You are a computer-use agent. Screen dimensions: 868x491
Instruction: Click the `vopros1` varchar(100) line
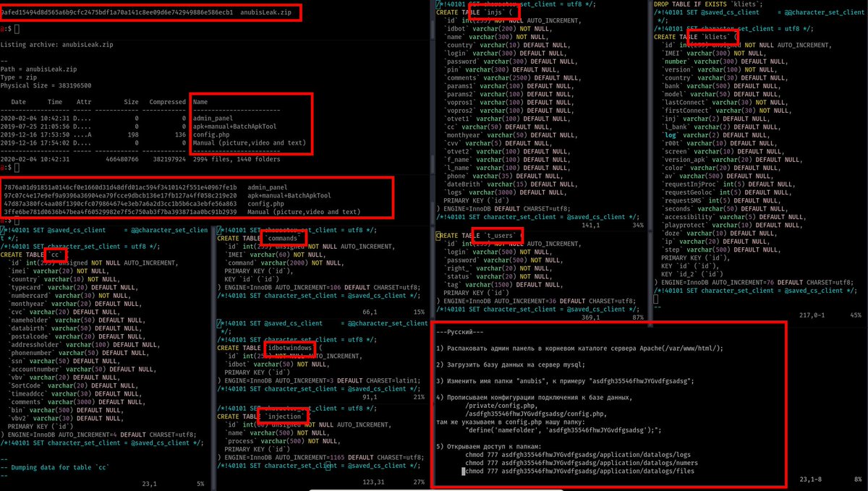pos(509,102)
